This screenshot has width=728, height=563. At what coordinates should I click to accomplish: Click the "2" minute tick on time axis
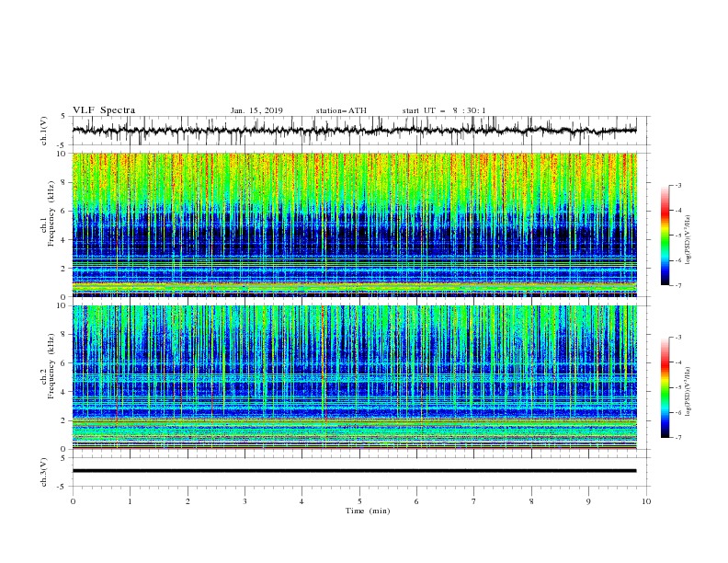pos(188,501)
